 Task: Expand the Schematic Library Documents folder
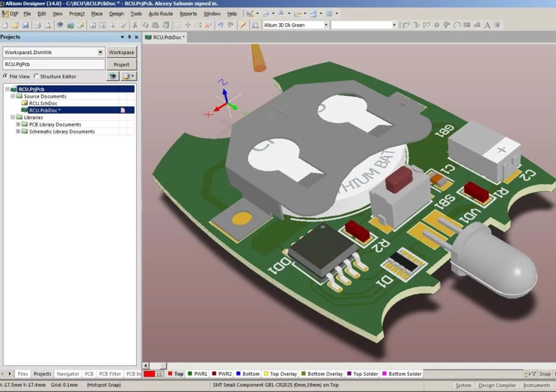18,131
